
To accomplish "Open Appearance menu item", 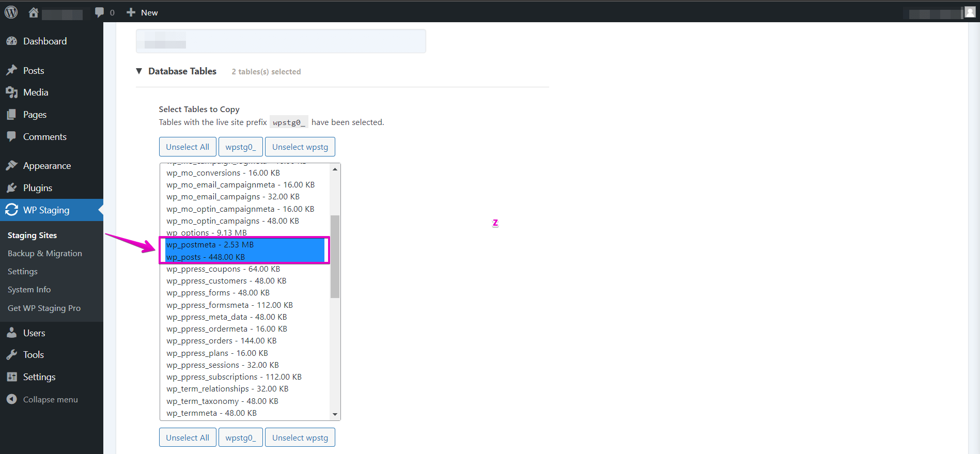I will (x=47, y=166).
